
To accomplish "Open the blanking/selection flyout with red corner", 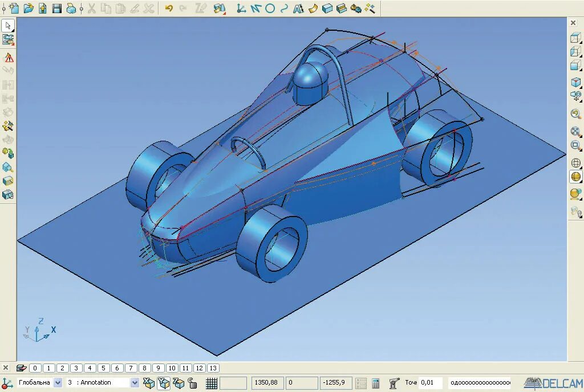I will click(220, 8).
